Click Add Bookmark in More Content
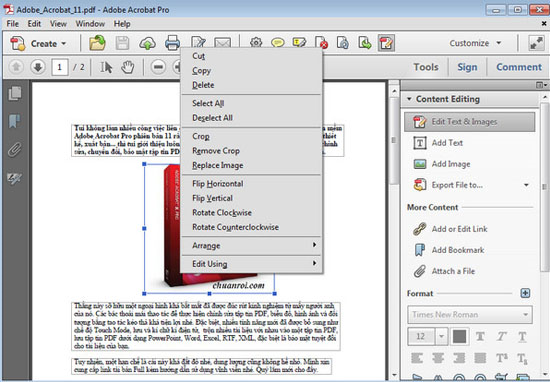Screen dimensions: 550x382 pyautogui.click(x=458, y=250)
